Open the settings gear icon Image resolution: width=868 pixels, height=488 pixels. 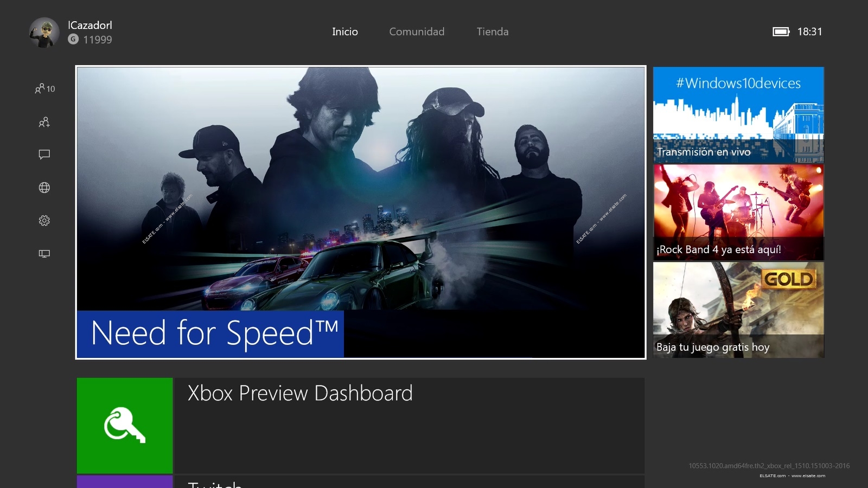(44, 221)
